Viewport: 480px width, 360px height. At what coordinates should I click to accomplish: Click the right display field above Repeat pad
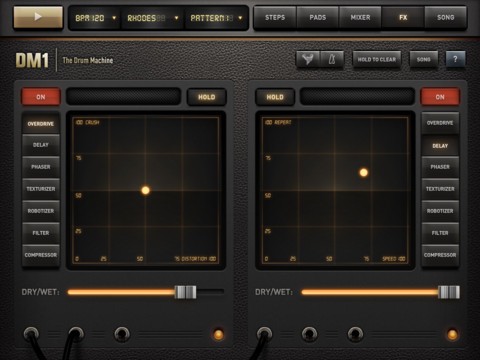pyautogui.click(x=357, y=97)
